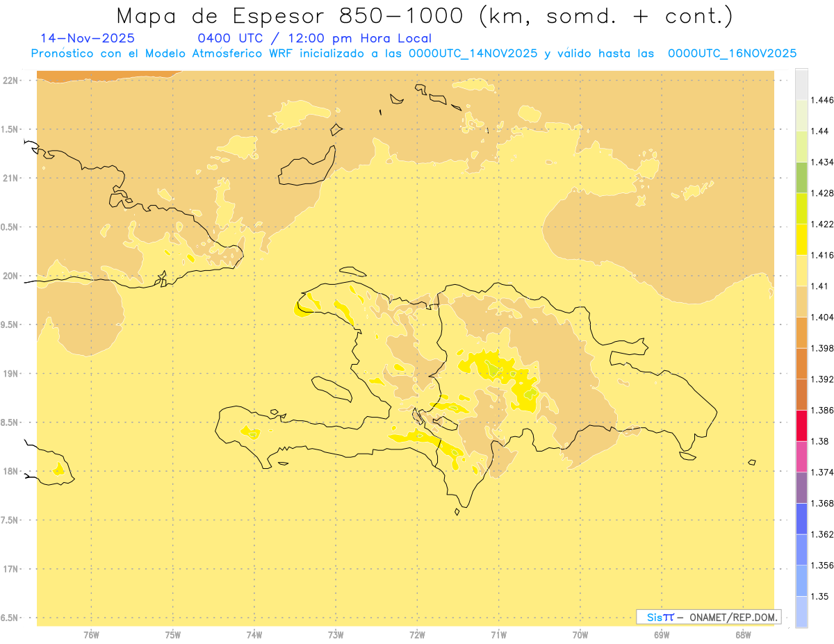Select the 20N latitude label
834x644 pixels.
point(11,276)
